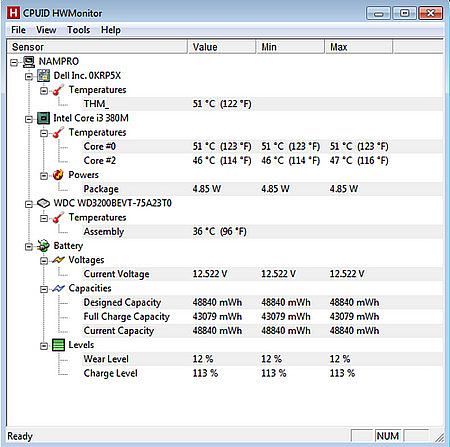The width and height of the screenshot is (450, 447).
Task: Click Core #2 max value 47 °C
Action: pos(359,161)
